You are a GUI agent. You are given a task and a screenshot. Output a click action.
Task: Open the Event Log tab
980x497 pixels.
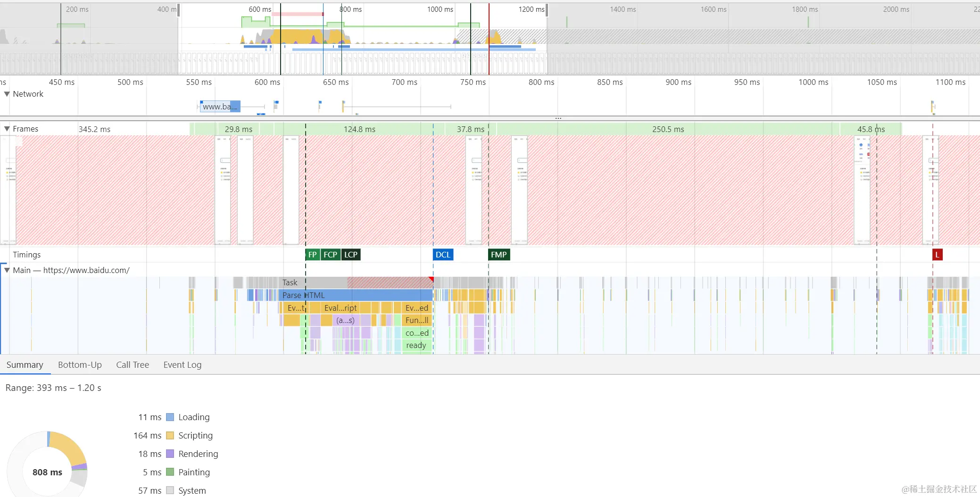(x=182, y=364)
